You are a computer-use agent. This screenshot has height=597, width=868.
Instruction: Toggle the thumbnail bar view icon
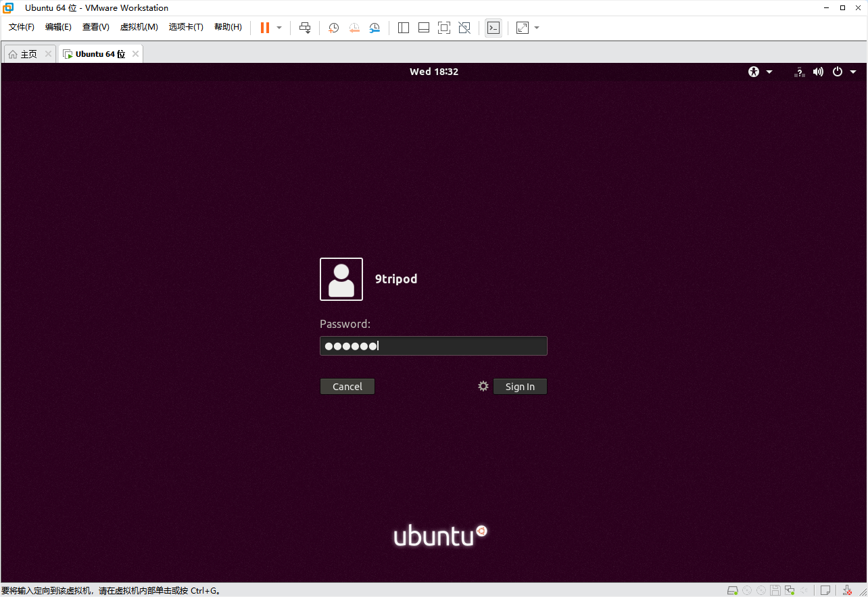coord(424,28)
